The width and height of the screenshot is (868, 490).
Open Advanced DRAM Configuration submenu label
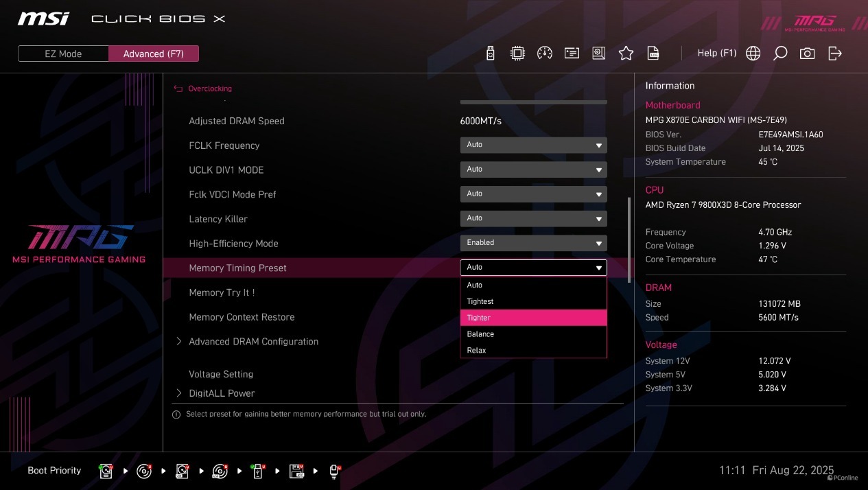point(253,341)
